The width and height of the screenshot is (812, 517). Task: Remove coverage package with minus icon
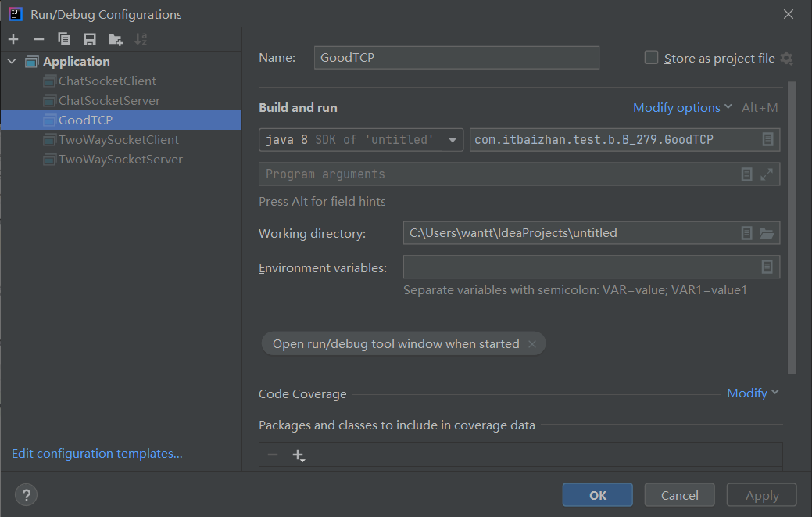pos(273,455)
